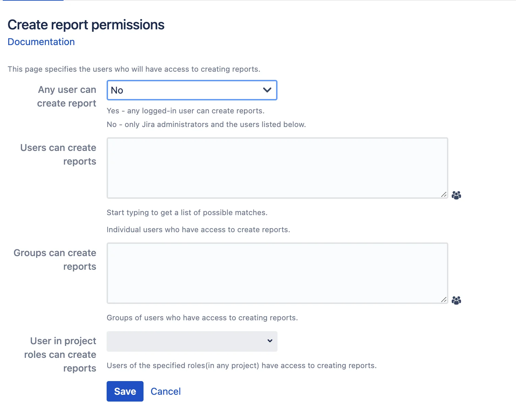Focus the 'Users can create reports' text area

tap(277, 168)
